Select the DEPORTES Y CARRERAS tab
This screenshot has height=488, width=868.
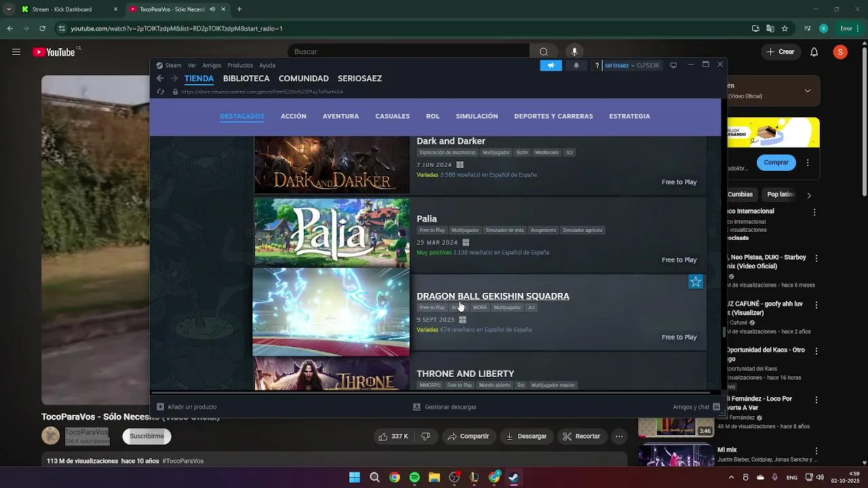553,117
